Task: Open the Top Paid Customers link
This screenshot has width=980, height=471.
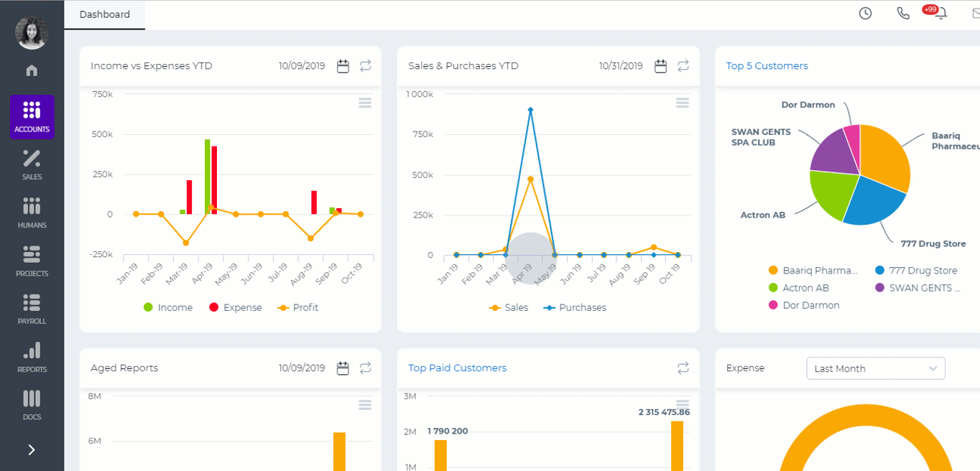Action: [x=457, y=368]
